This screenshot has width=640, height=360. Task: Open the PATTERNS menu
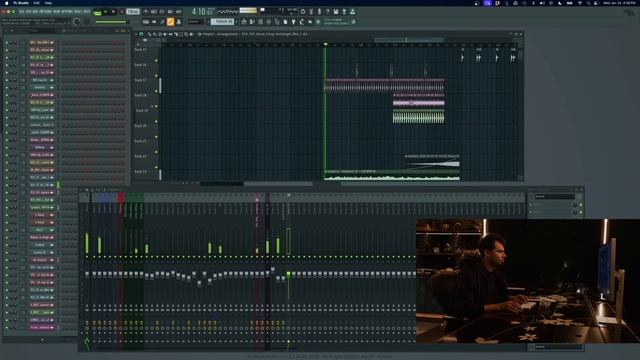pos(47,11)
